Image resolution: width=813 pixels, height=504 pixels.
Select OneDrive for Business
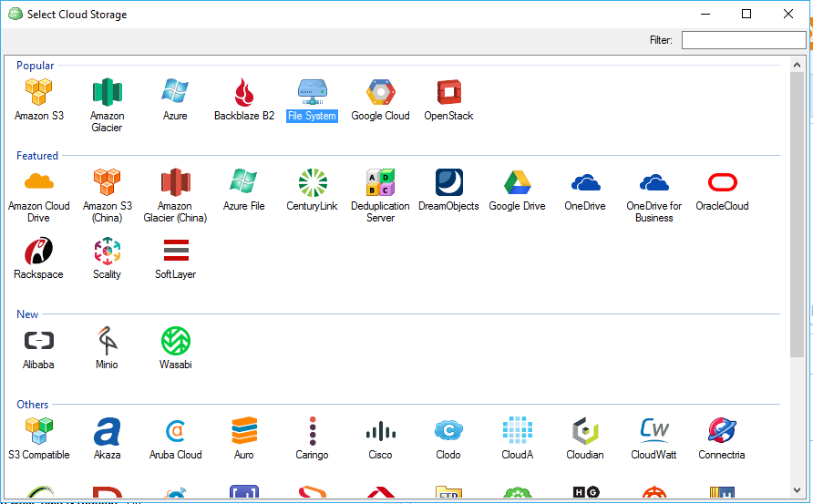coord(653,182)
